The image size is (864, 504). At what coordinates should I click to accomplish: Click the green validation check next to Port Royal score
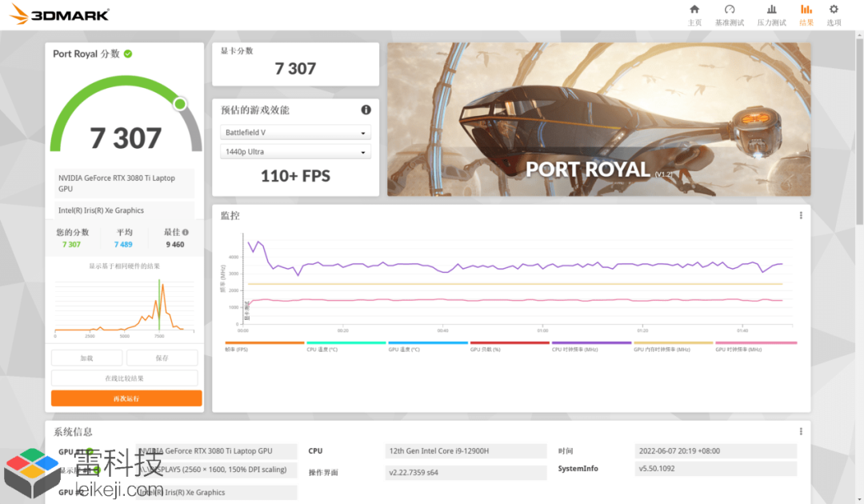[128, 54]
